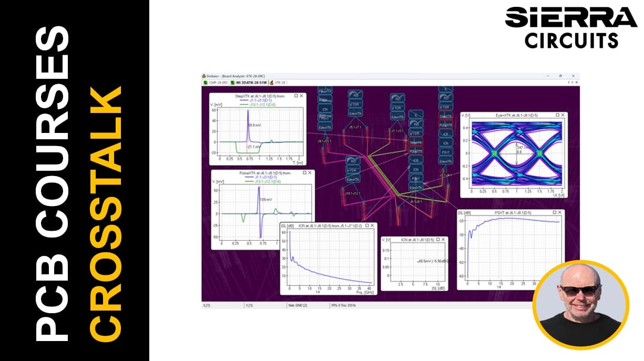The image size is (644, 361).
Task: Maximize the Eye+XTK plot window
Action: pos(558,115)
